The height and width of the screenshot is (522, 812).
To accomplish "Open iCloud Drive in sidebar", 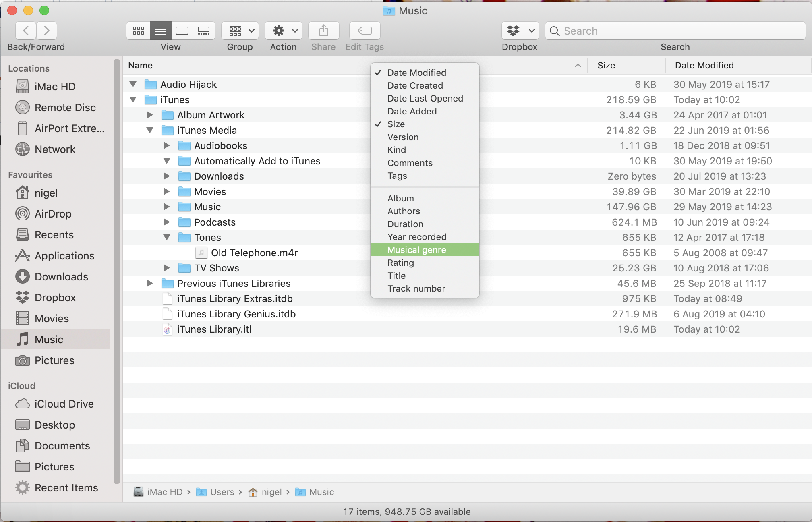I will click(55, 404).
